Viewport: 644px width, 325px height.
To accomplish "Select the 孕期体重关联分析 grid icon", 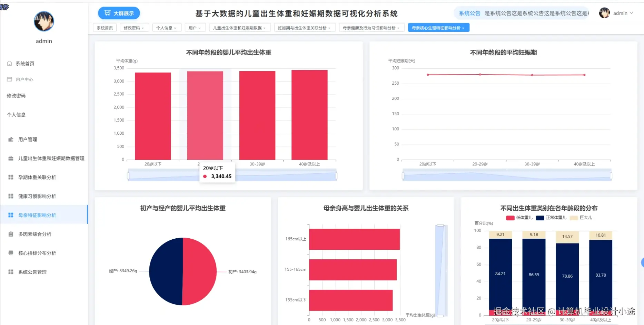I will coord(10,177).
